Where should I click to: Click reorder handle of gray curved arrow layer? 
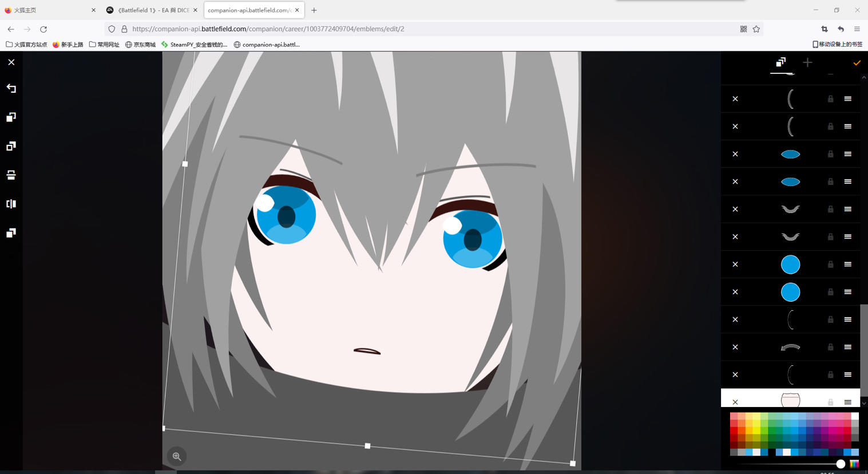pyautogui.click(x=848, y=347)
